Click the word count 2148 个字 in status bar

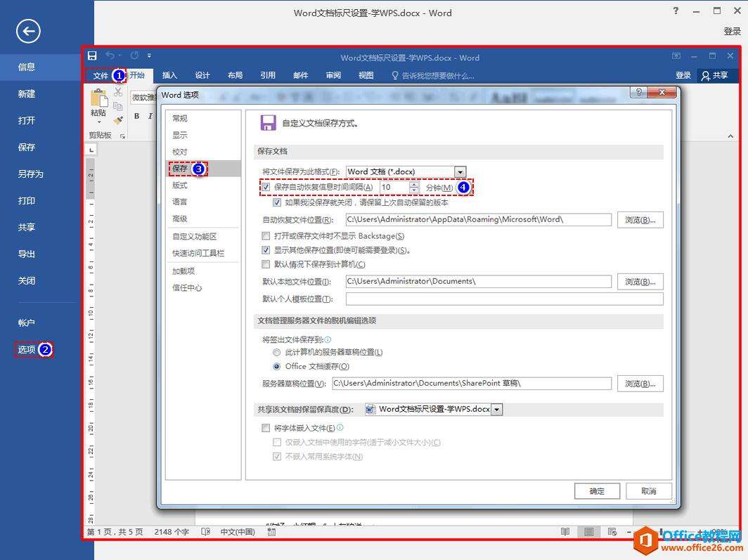[x=172, y=532]
